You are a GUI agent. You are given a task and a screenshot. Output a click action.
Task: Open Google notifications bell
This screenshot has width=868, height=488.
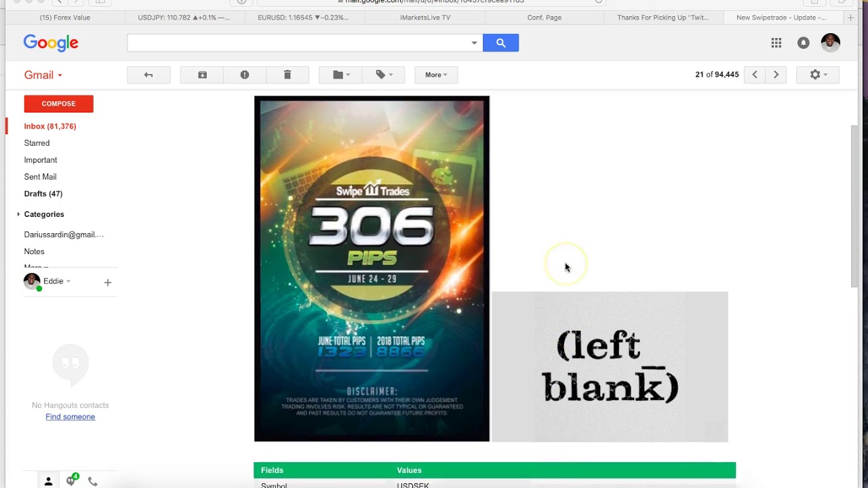pyautogui.click(x=804, y=43)
